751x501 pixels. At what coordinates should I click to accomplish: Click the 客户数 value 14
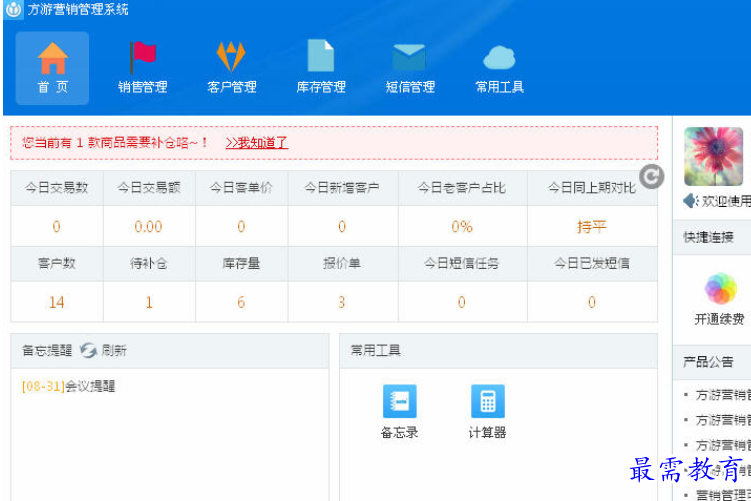[56, 302]
